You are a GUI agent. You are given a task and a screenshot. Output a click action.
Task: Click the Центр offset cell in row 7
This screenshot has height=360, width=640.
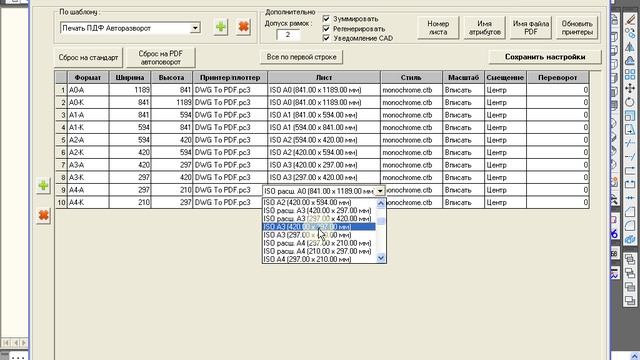pos(505,165)
